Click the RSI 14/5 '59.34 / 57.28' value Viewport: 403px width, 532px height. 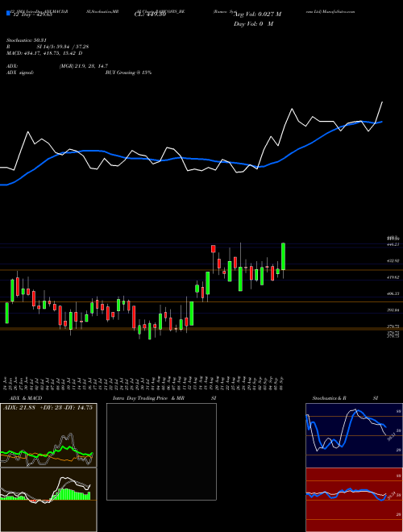(73, 47)
